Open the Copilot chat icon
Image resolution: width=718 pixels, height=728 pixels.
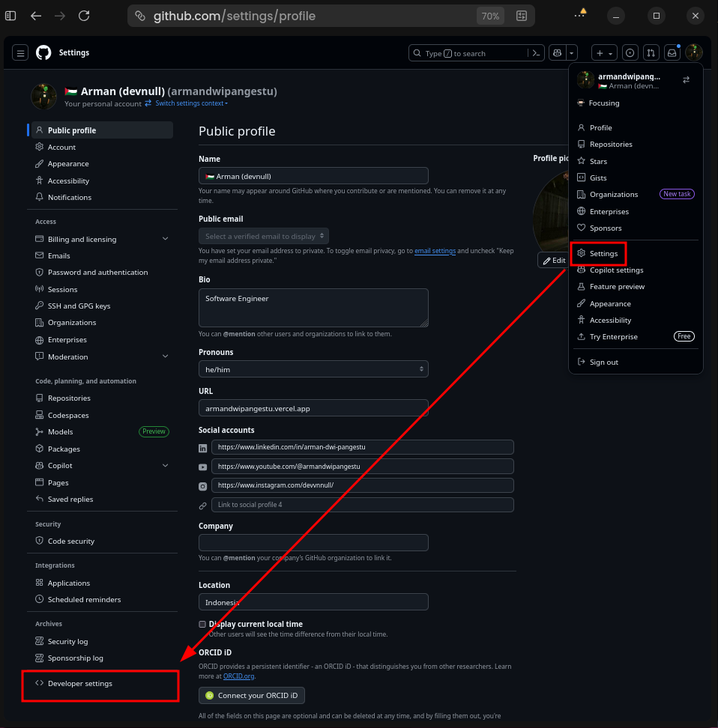(557, 53)
